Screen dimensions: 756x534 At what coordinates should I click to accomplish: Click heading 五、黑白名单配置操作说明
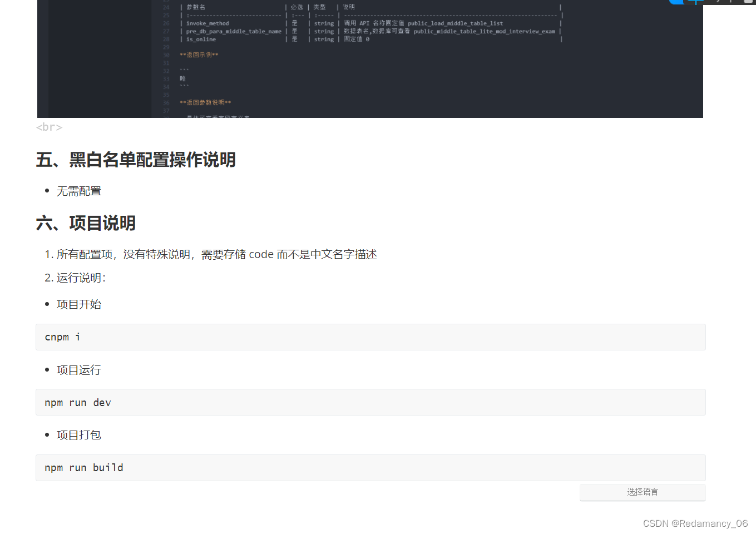[x=136, y=160]
